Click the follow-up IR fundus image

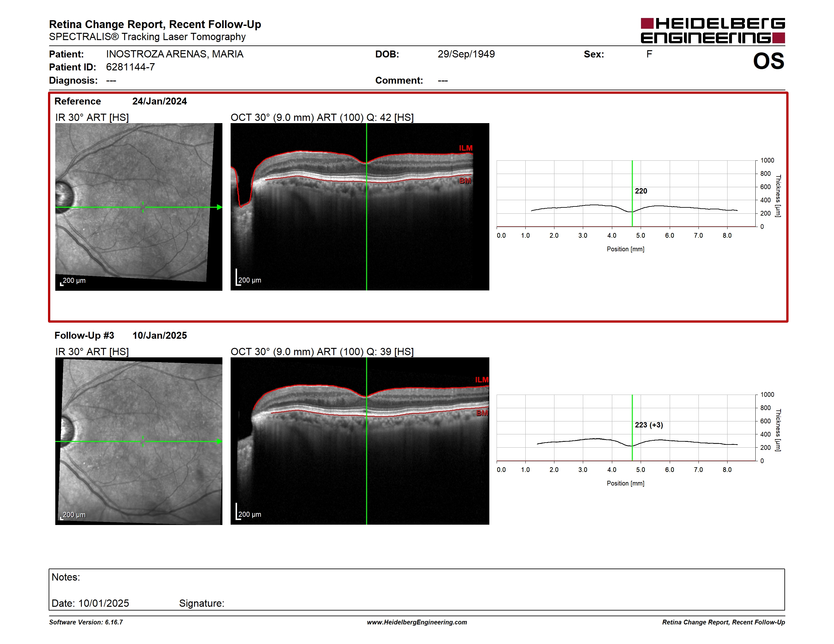point(139,441)
